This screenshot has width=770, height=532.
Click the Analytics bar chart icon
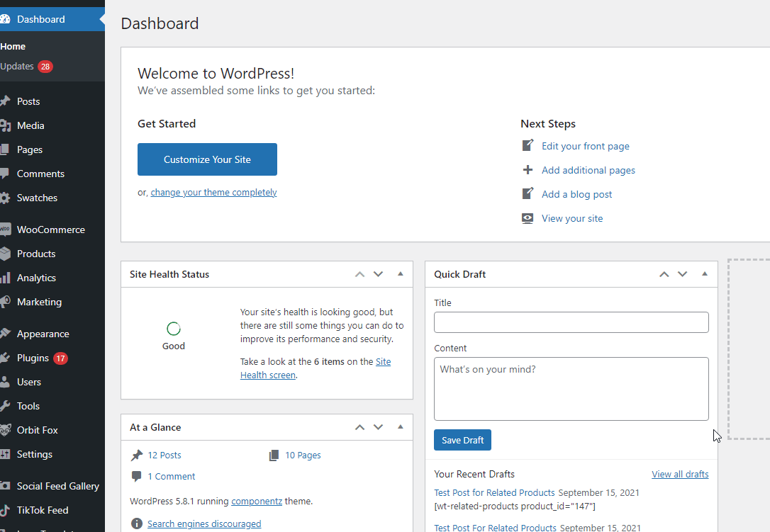(x=6, y=278)
